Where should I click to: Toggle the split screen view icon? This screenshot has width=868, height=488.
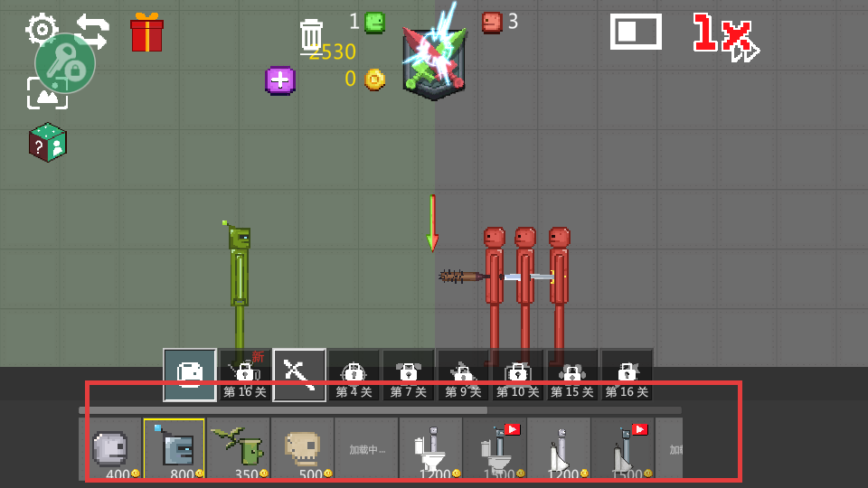pyautogui.click(x=635, y=32)
